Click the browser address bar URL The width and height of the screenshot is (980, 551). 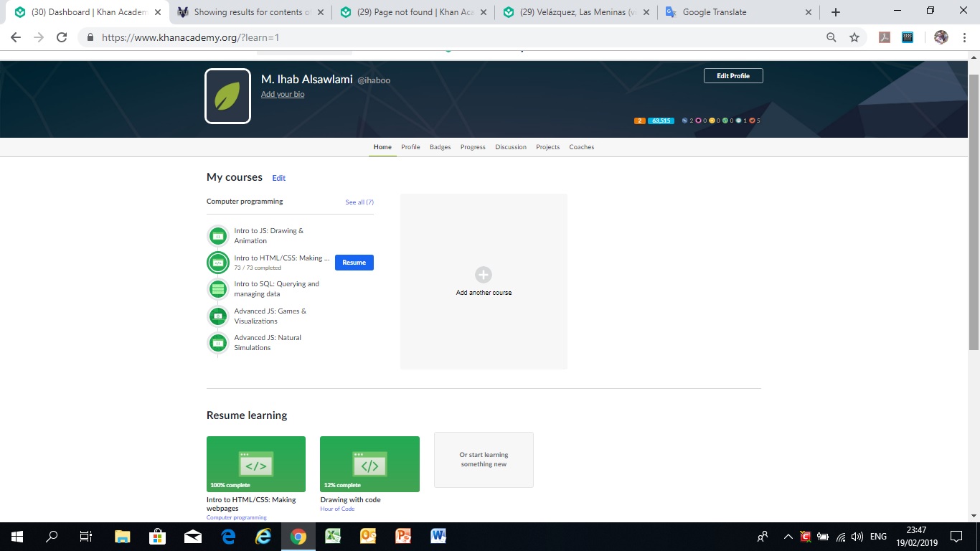coord(191,37)
